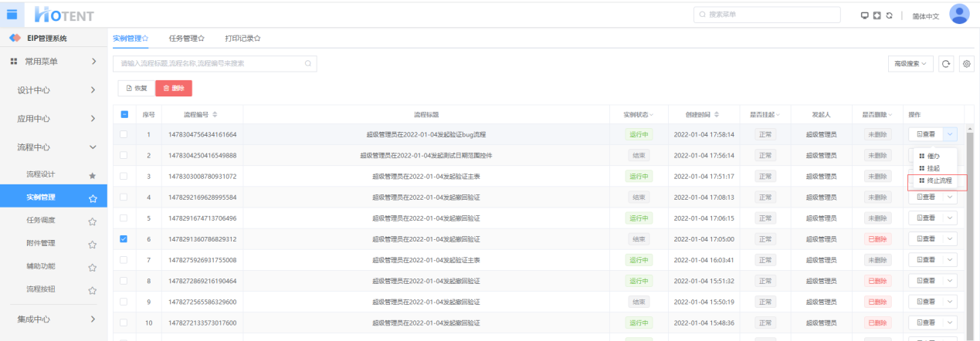Uncheck the selected checkbox for row 6
Image resolution: width=980 pixels, height=341 pixels.
(124, 239)
